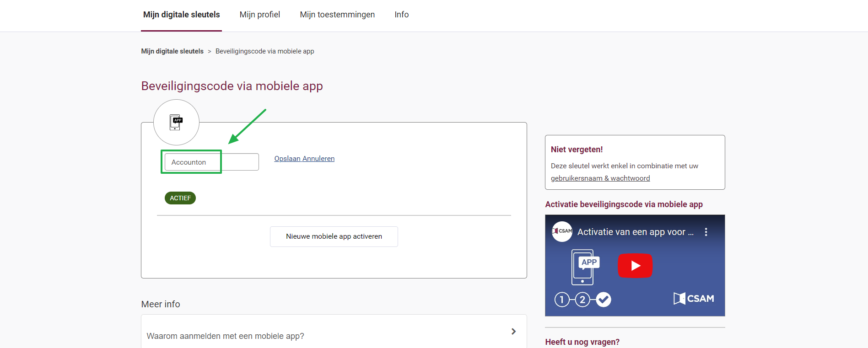Click the CSAM channel logo on video
This screenshot has height=348, width=868.
562,231
